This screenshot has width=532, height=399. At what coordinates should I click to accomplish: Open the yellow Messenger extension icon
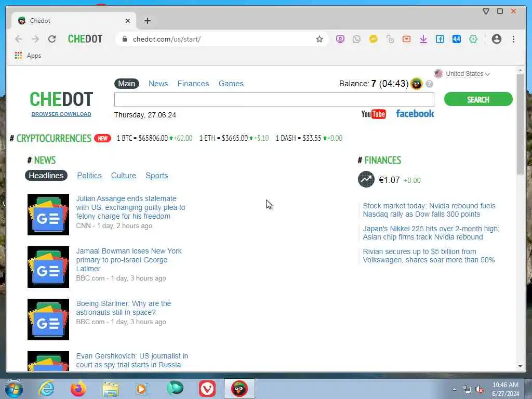[373, 39]
